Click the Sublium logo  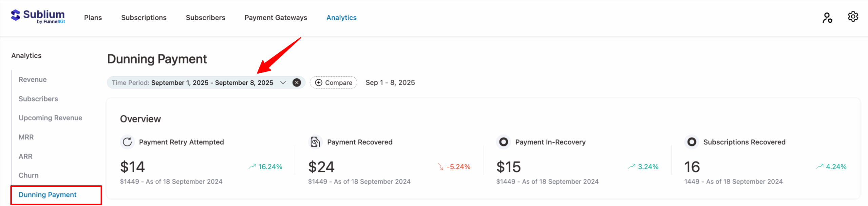[x=38, y=16]
